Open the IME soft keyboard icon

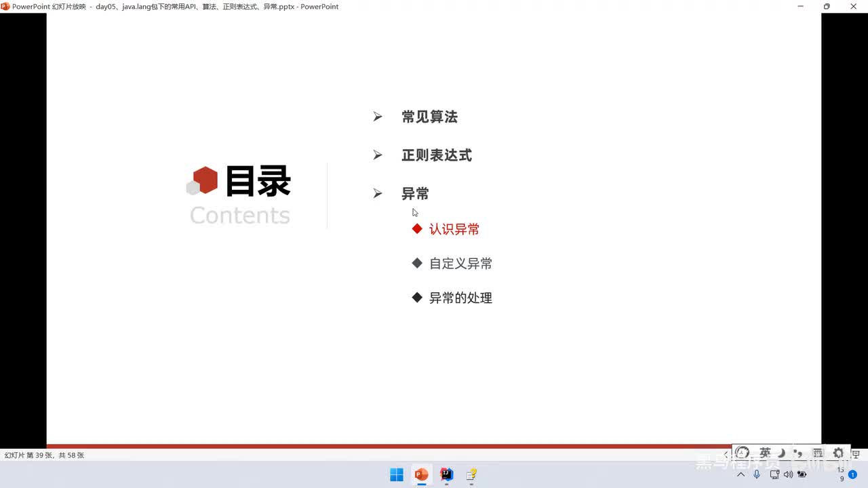coord(818,453)
